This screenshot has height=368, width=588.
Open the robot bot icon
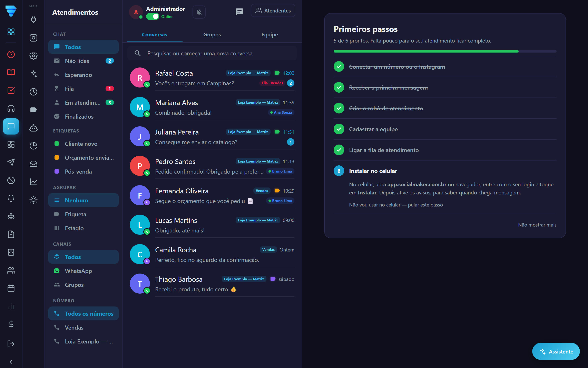(33, 128)
